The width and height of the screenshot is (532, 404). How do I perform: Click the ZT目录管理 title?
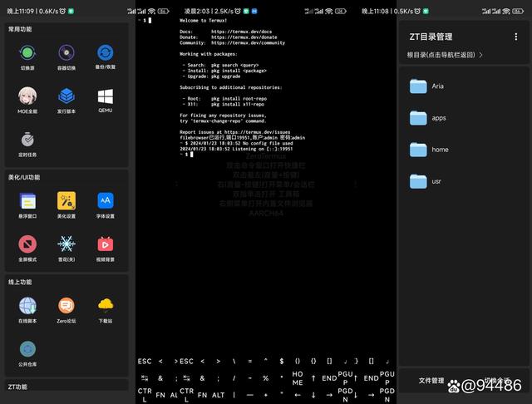coord(431,37)
